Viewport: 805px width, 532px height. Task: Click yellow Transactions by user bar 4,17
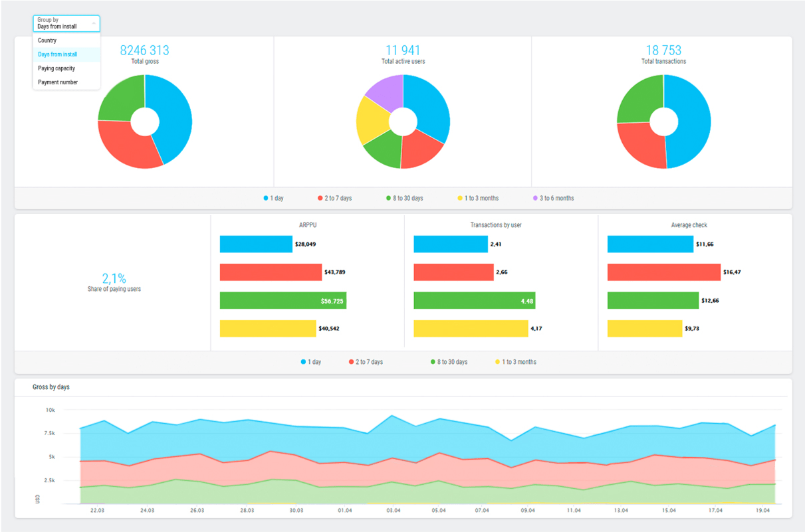pyautogui.click(x=471, y=329)
